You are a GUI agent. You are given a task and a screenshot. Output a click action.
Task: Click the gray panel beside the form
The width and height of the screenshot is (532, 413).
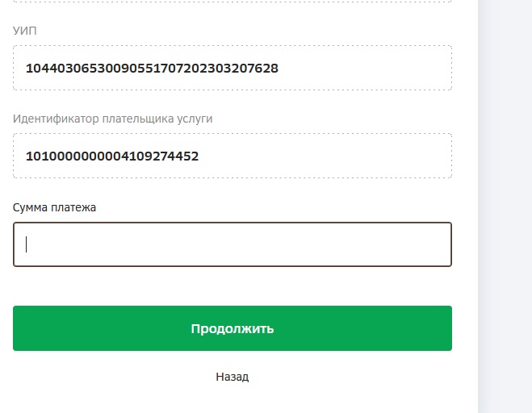[505, 206]
